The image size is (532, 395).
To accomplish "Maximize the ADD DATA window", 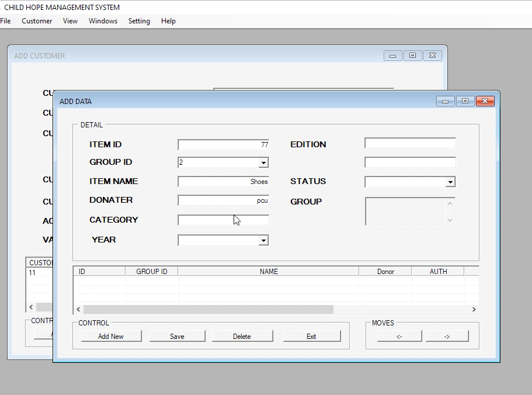I will click(465, 101).
